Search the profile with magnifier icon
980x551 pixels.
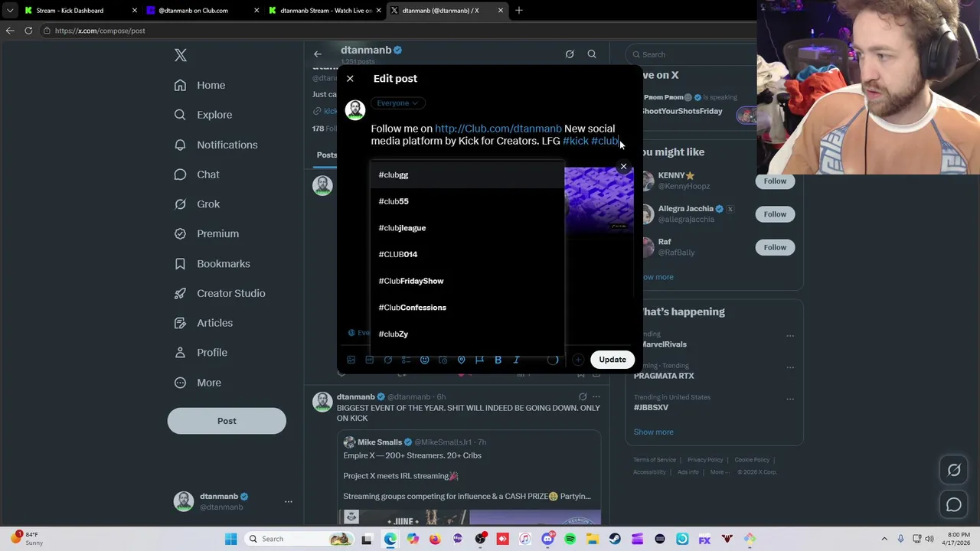click(x=592, y=54)
